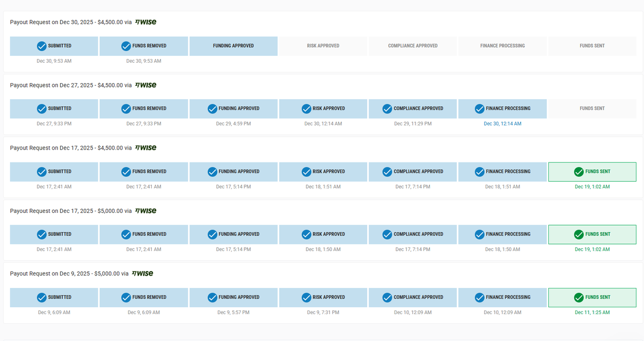Click the Submitted checkmark in the Dec 17 $4,500.00 payout

click(41, 172)
